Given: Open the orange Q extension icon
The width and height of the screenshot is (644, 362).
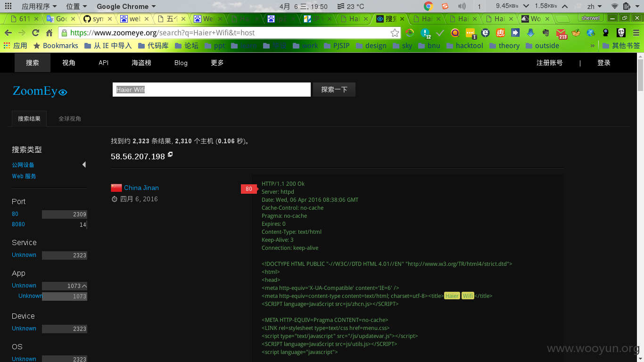Looking at the screenshot, I should coord(455,33).
